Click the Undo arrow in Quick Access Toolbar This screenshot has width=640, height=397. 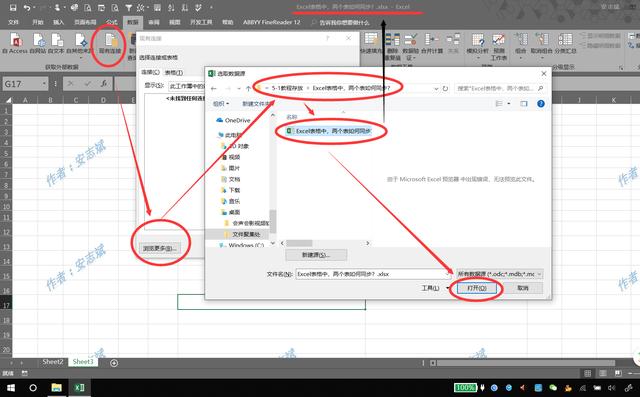(x=27, y=7)
